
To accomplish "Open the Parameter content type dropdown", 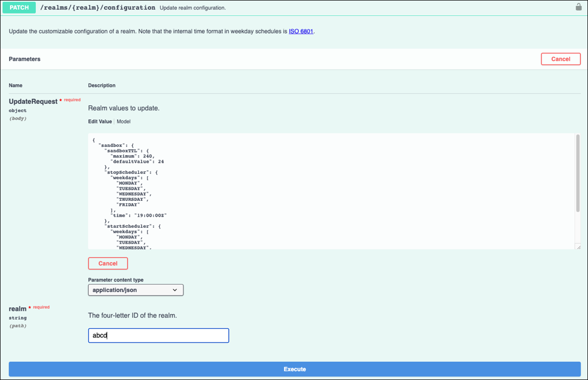I will click(x=136, y=290).
